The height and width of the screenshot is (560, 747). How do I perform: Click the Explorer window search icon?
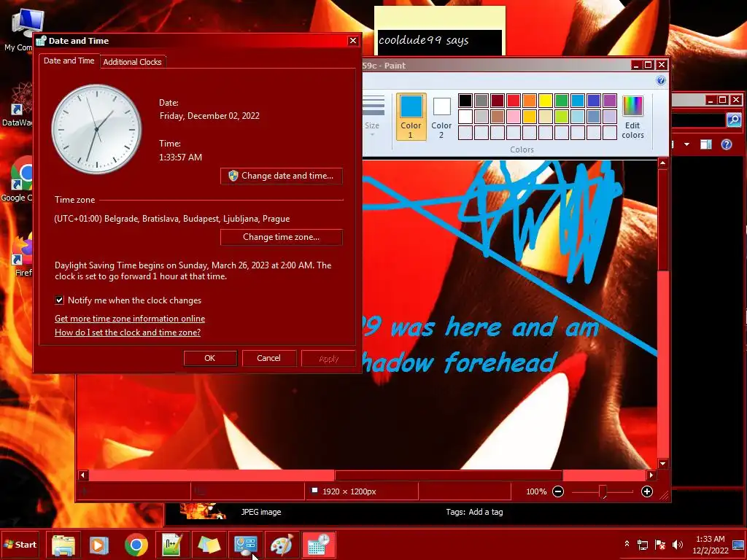(x=734, y=120)
